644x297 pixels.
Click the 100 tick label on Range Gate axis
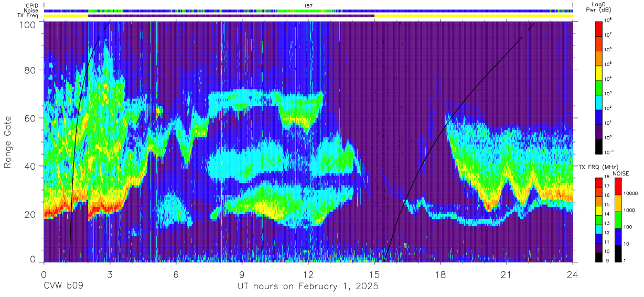click(27, 25)
